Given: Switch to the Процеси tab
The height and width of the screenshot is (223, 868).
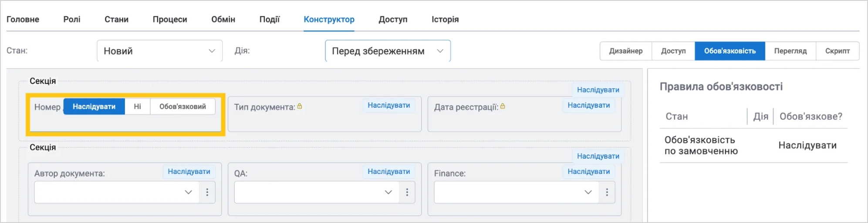Looking at the screenshot, I should coord(170,20).
